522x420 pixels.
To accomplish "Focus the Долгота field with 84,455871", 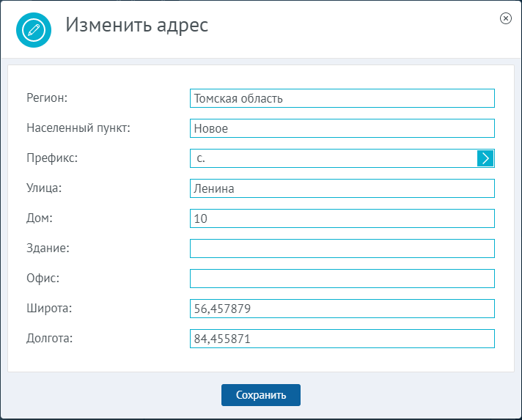I will pos(342,339).
